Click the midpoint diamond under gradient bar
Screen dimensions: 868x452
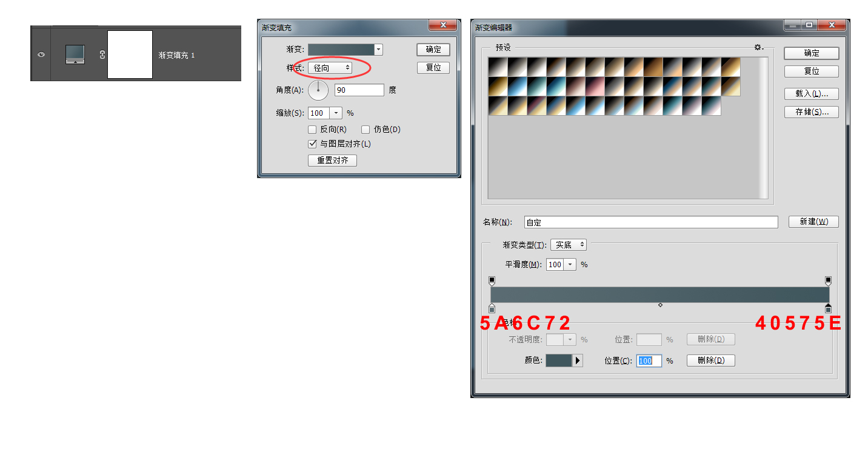pyautogui.click(x=660, y=305)
